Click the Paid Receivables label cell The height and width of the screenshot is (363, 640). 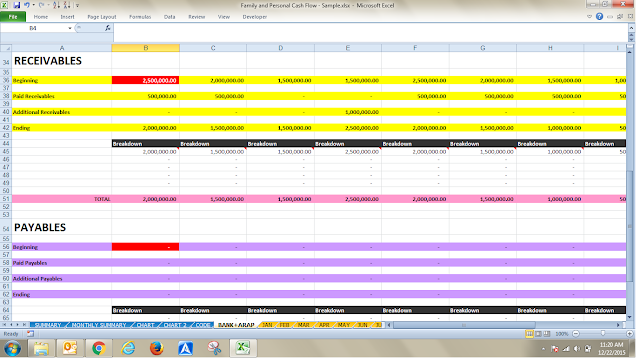click(x=62, y=96)
